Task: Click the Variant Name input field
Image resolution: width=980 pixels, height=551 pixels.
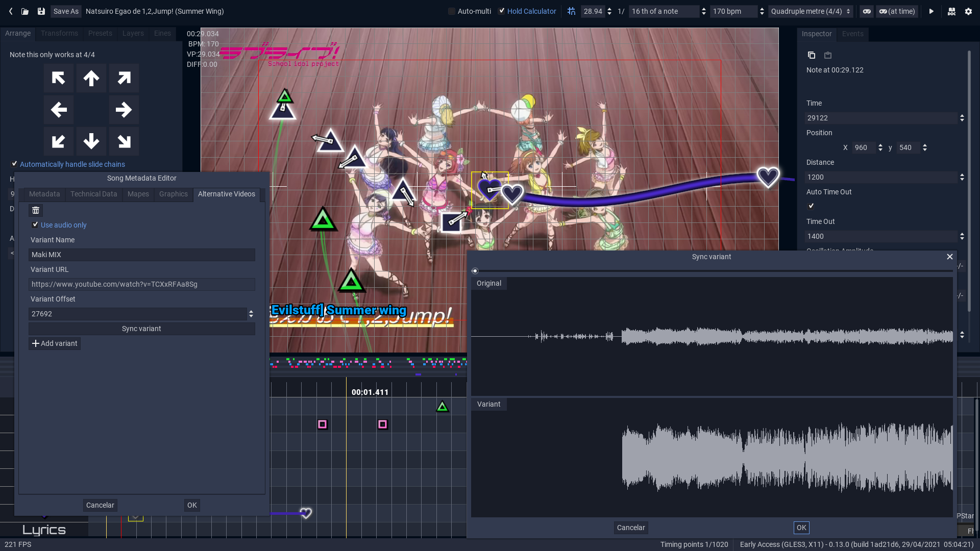Action: (141, 255)
